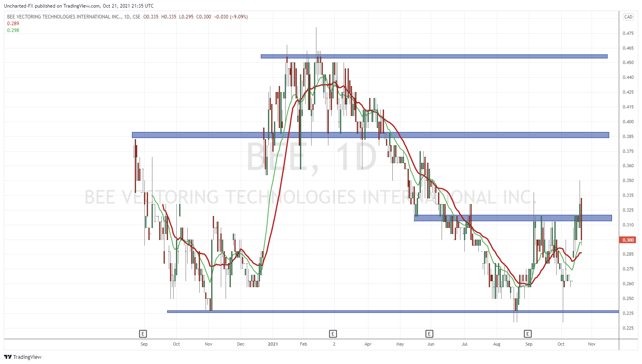
Task: Select the blue support line at 0.235
Action: click(x=393, y=312)
